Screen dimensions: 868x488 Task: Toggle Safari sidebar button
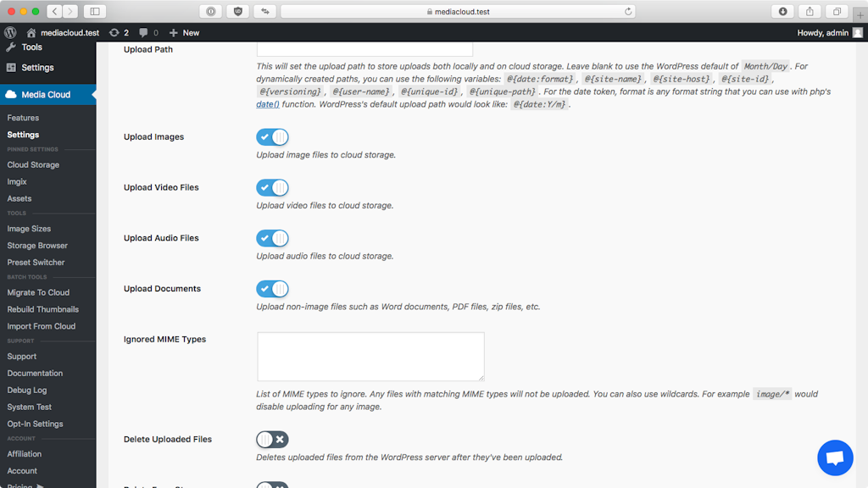click(x=94, y=12)
